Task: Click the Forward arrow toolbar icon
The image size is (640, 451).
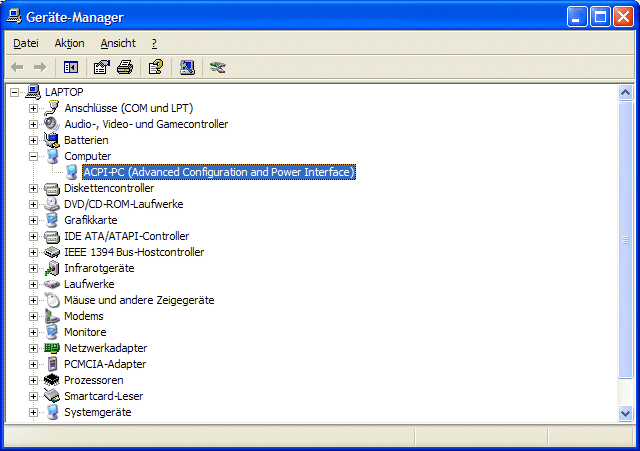Action: (40, 67)
